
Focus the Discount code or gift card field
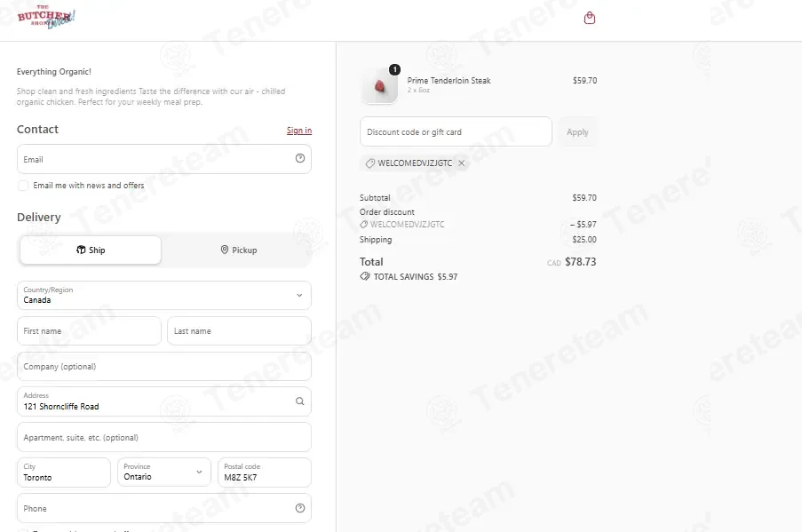point(456,132)
